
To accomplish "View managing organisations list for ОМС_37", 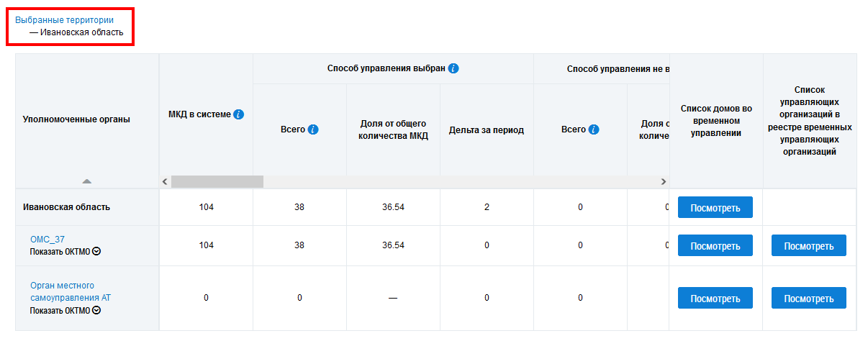I will coord(808,246).
